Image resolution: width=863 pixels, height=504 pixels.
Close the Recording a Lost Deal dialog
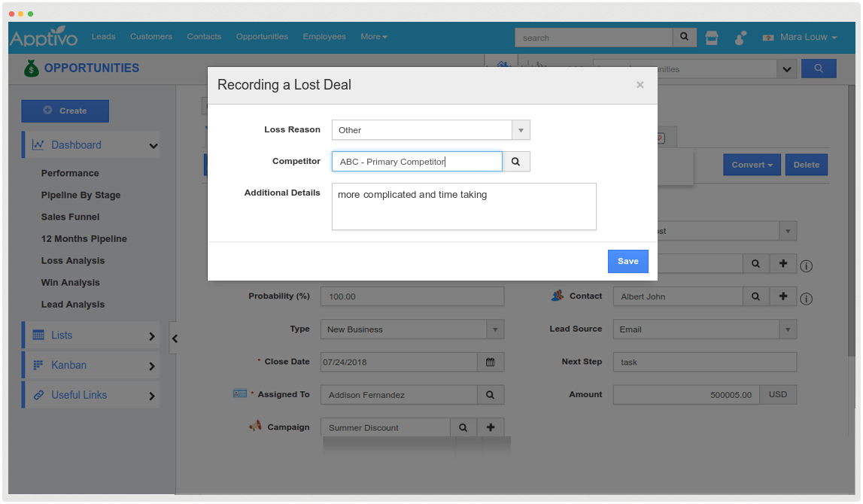[640, 85]
